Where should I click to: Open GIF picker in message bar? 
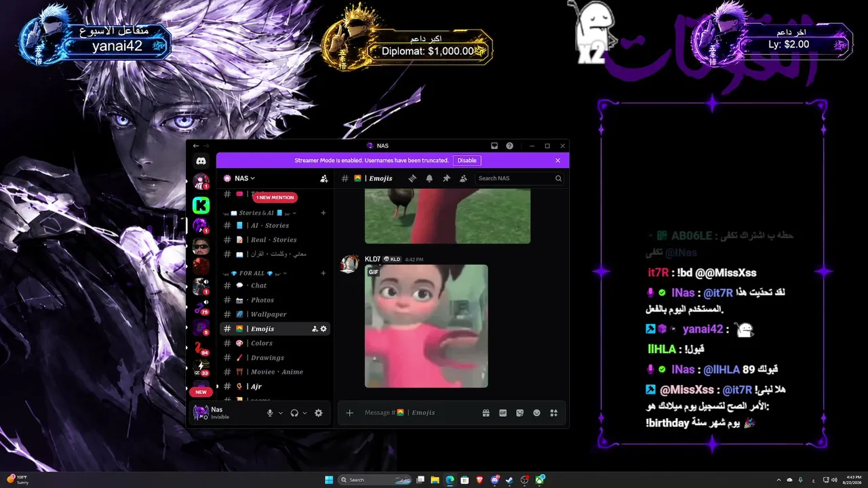(x=503, y=413)
